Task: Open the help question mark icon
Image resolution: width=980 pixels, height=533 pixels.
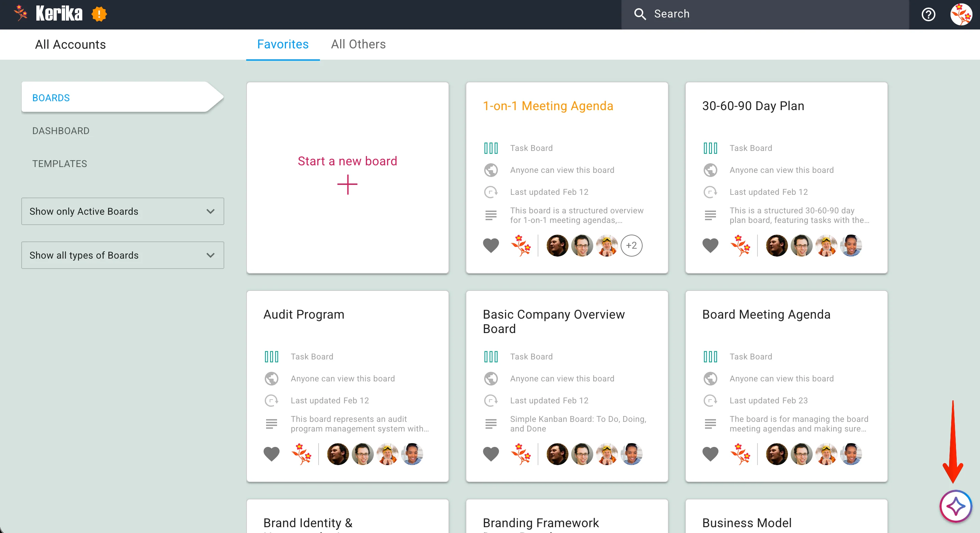Action: 928,14
